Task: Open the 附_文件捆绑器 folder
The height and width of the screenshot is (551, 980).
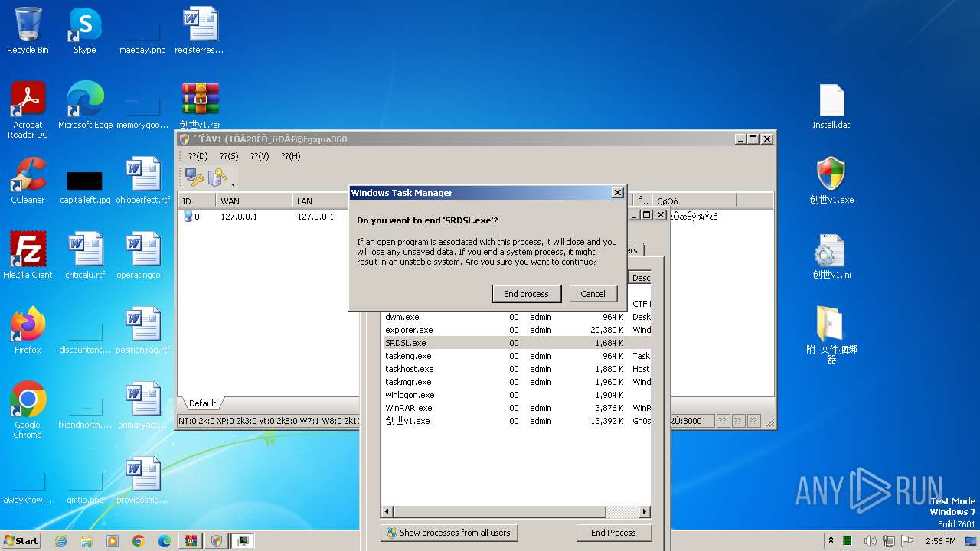Action: 831,335
